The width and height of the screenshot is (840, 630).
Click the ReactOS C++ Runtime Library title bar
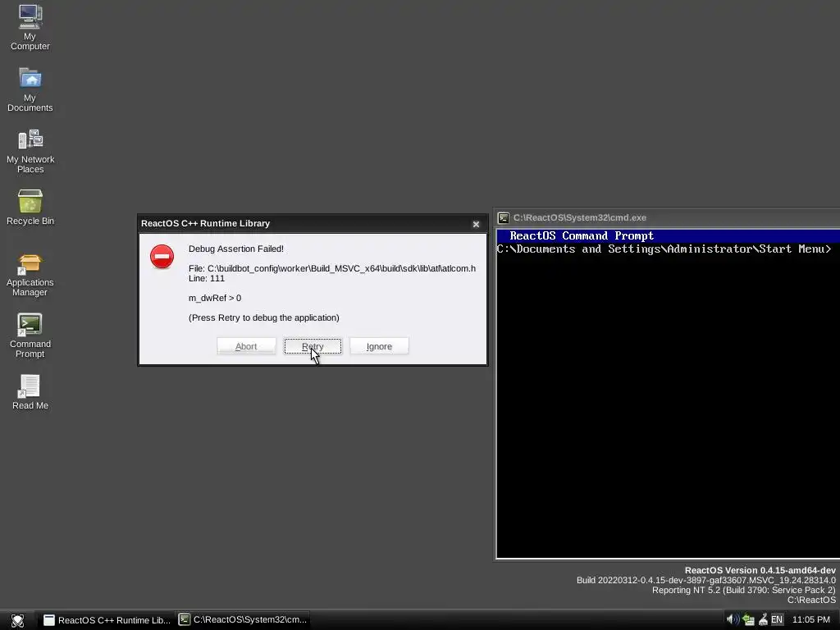point(313,223)
